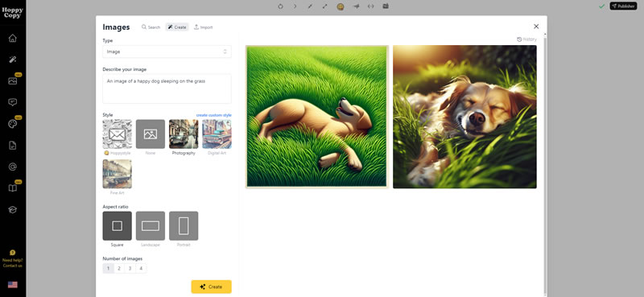Open the Home page in the sidebar

click(x=13, y=38)
